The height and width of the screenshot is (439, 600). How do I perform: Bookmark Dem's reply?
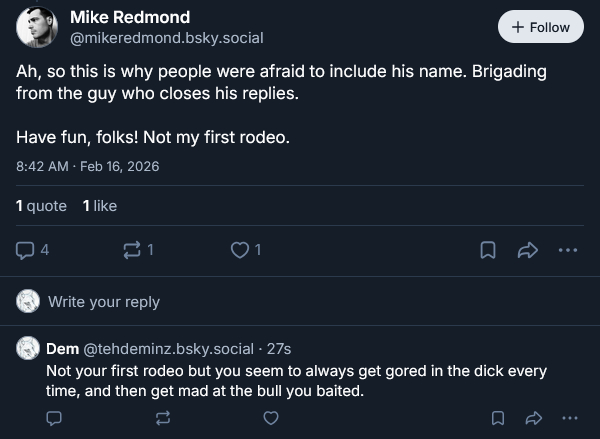(x=497, y=417)
